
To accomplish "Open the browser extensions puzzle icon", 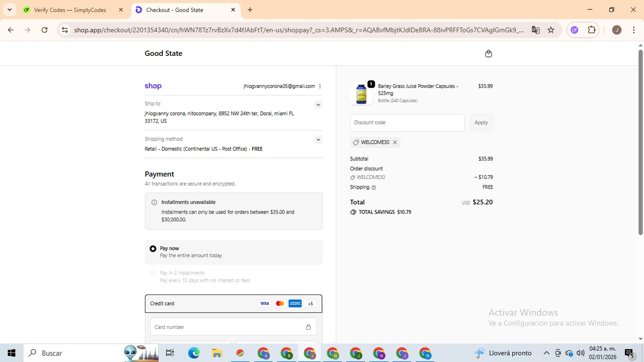I will (x=592, y=30).
